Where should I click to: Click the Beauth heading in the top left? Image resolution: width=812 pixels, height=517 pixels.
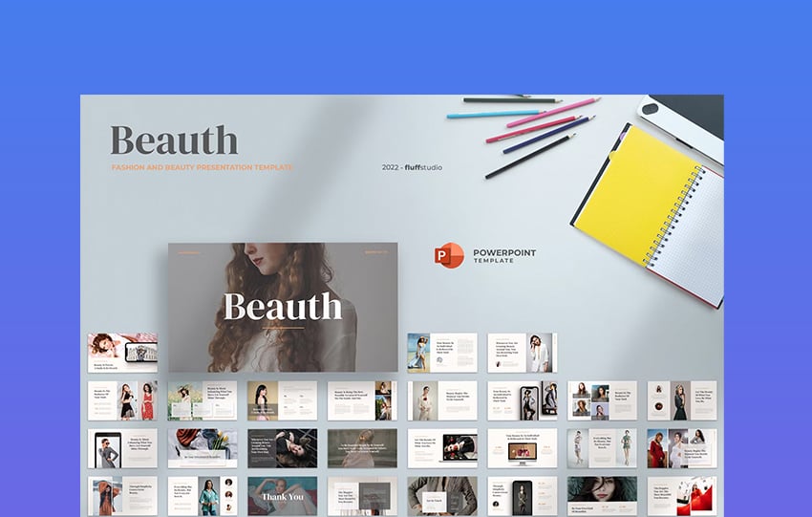tap(174, 140)
